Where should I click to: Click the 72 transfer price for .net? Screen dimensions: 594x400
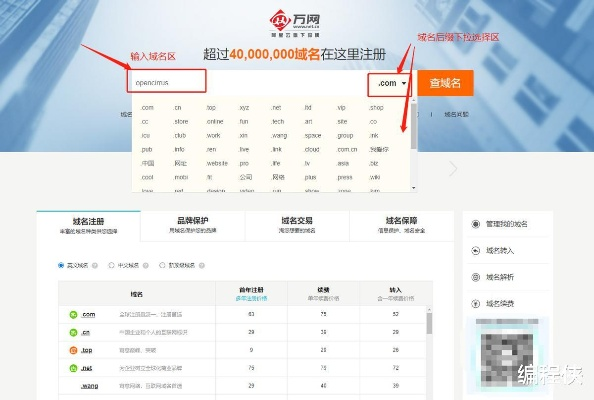(x=395, y=368)
